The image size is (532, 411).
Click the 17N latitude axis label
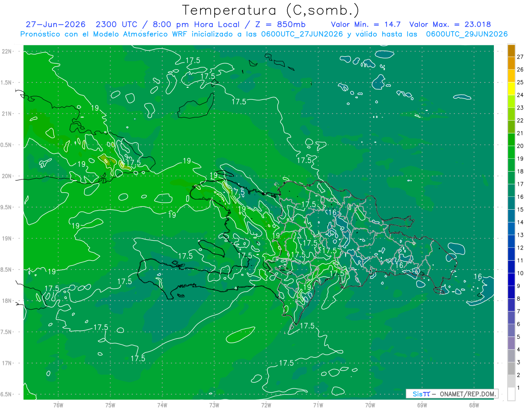point(7,363)
